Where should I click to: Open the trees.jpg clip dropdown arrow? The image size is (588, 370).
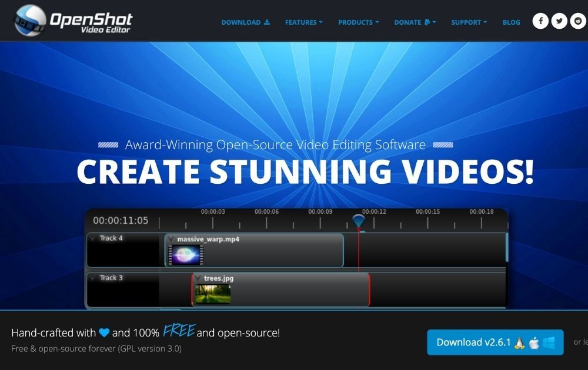[198, 278]
